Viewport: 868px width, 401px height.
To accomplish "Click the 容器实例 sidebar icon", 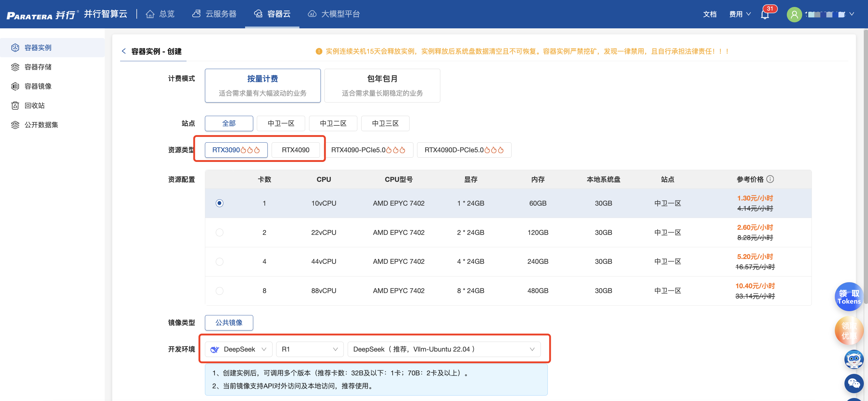I will pos(15,47).
